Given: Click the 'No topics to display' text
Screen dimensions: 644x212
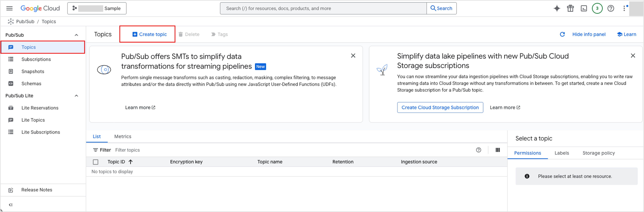Looking at the screenshot, I should tap(112, 172).
